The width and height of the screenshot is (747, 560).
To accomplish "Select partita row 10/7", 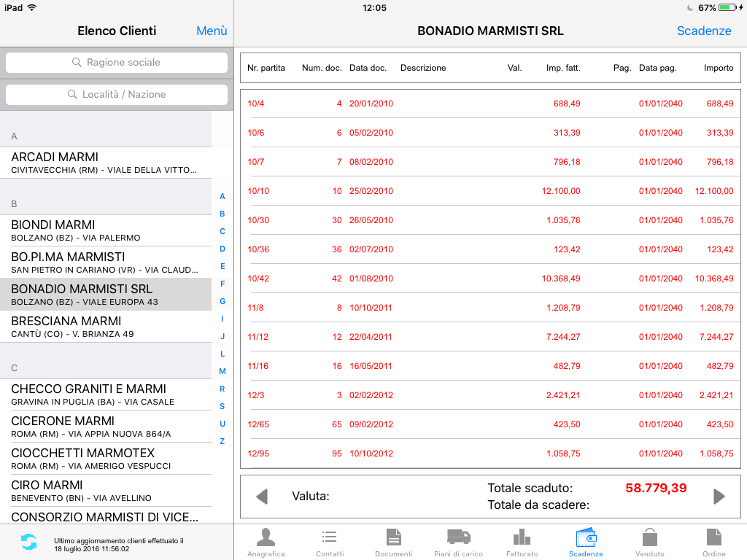I will point(490,162).
